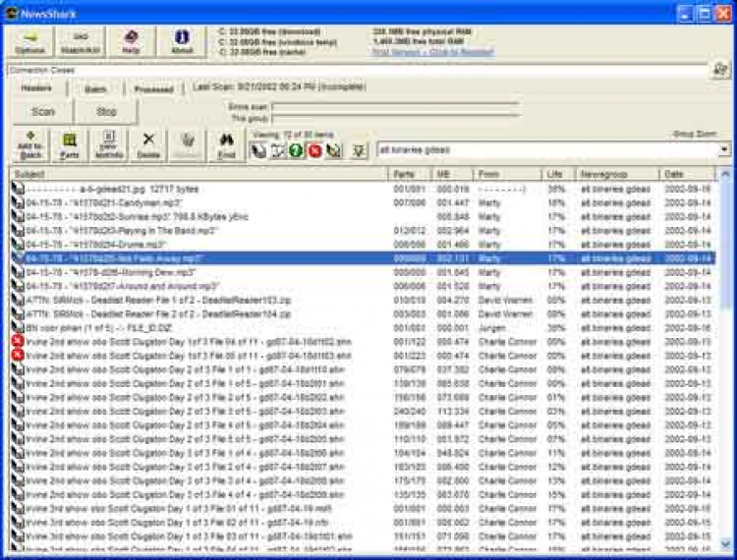Click the red error icon of File 05 of 11 row

(18, 356)
